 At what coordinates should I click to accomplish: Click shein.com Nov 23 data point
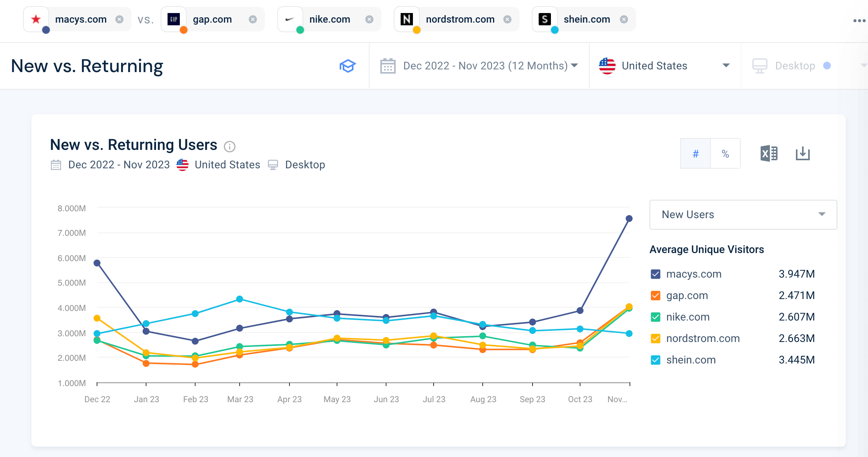click(629, 334)
